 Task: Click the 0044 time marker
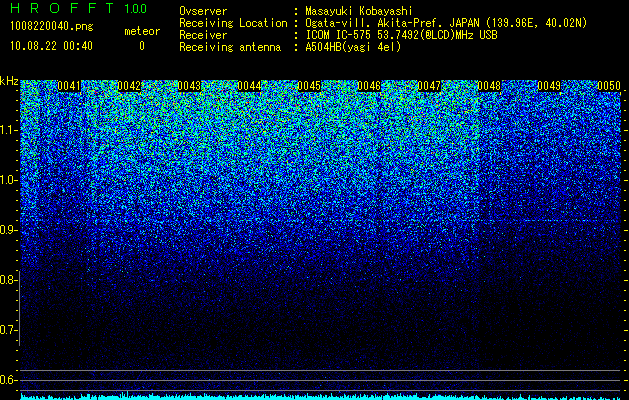pyautogui.click(x=249, y=86)
